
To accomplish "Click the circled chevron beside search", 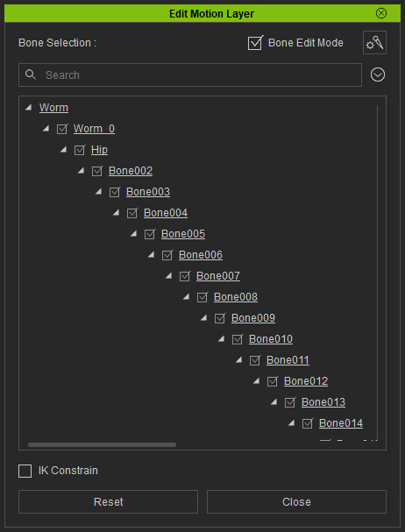I will click(x=378, y=74).
